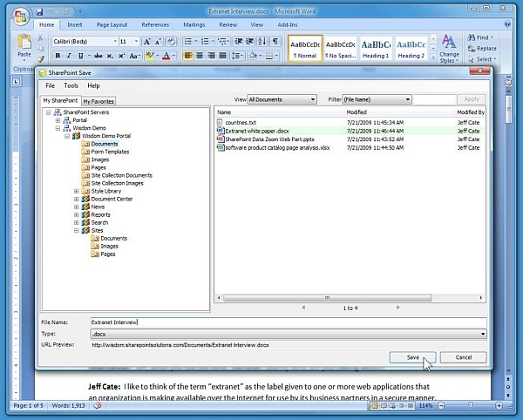The image size is (523, 420).
Task: Click the Align Text Right icon
Action: [x=211, y=56]
